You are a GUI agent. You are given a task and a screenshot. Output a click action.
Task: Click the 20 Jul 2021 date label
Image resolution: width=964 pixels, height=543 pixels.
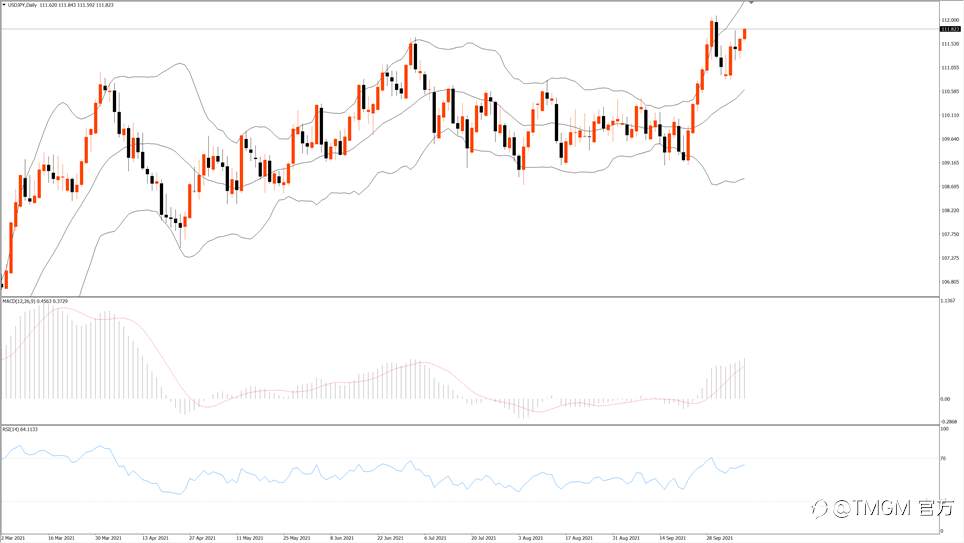[x=484, y=538]
